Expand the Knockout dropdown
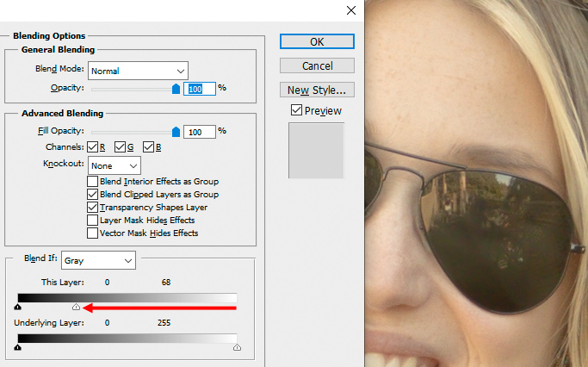 pos(115,165)
